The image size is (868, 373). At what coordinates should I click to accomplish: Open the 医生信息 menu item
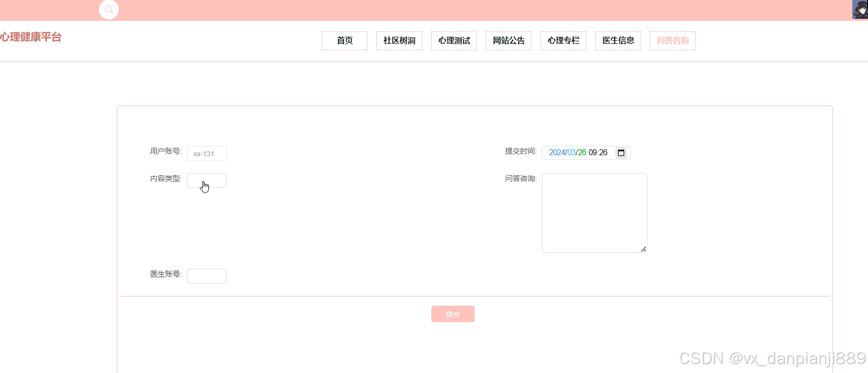618,41
